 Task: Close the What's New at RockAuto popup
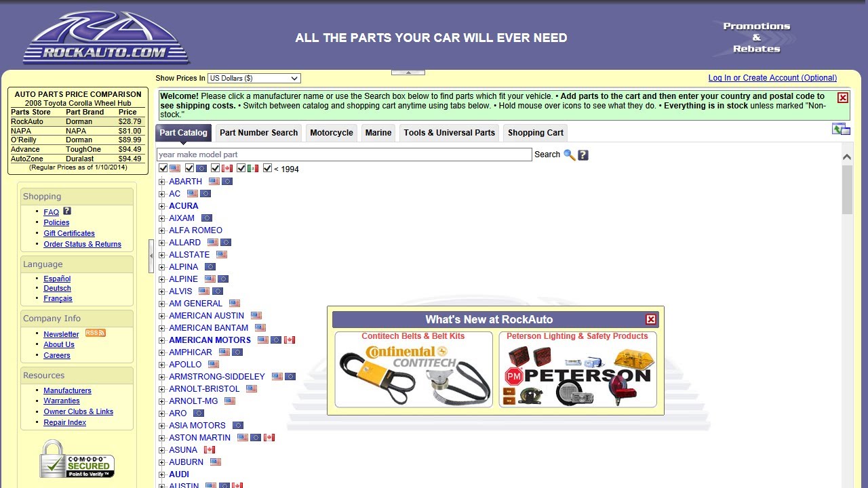point(651,319)
